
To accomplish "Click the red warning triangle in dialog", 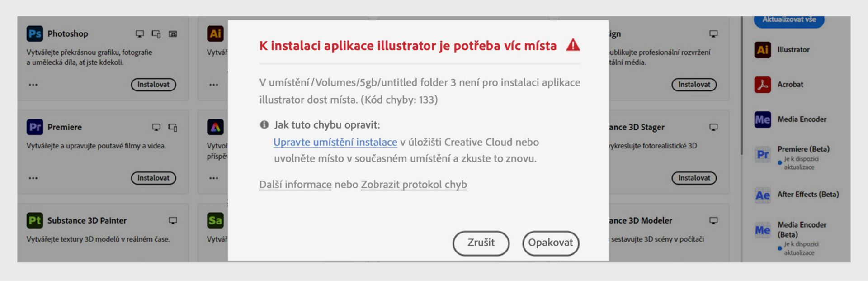I will pos(573,45).
